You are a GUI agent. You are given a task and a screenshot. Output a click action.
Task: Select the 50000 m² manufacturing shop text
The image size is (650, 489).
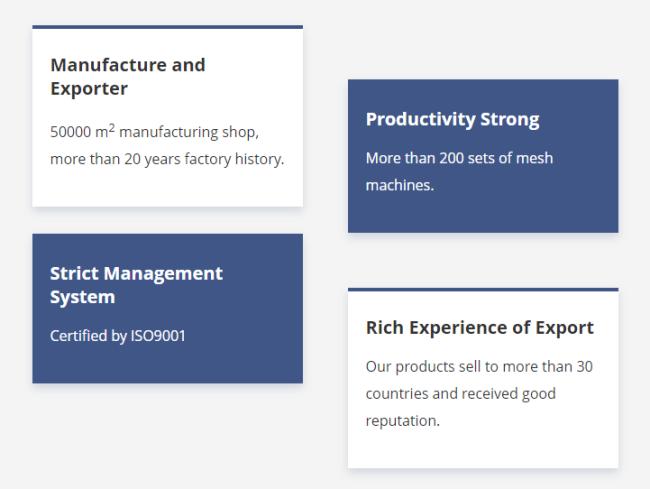[x=154, y=132]
